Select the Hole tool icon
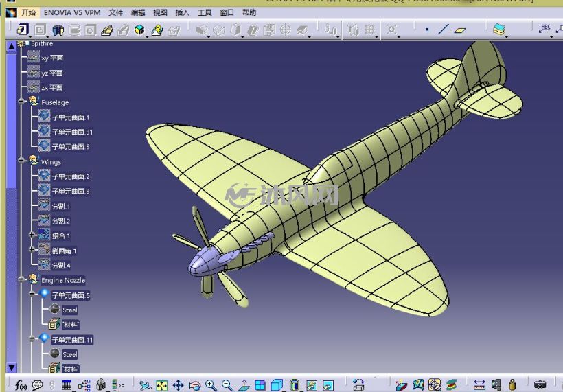Viewport: 563px width, 392px height. coord(91,30)
